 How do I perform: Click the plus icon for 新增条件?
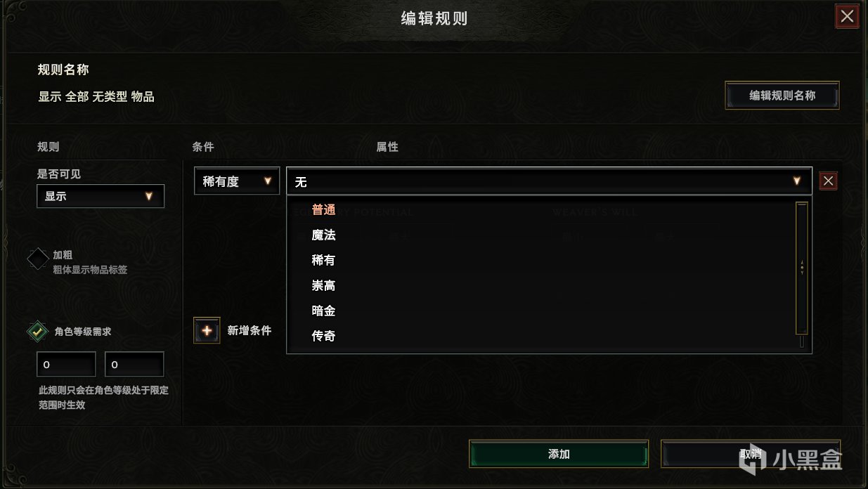point(207,330)
